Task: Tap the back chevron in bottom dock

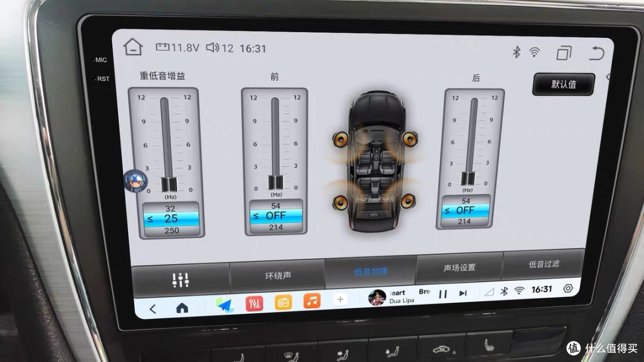Action: [x=153, y=309]
